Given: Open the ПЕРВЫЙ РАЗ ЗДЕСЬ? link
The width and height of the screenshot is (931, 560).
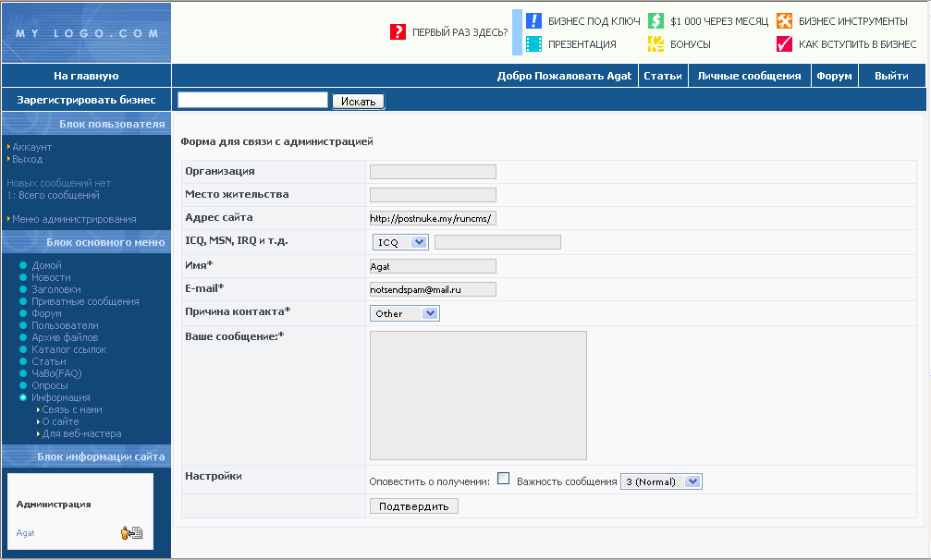Looking at the screenshot, I should 460,32.
